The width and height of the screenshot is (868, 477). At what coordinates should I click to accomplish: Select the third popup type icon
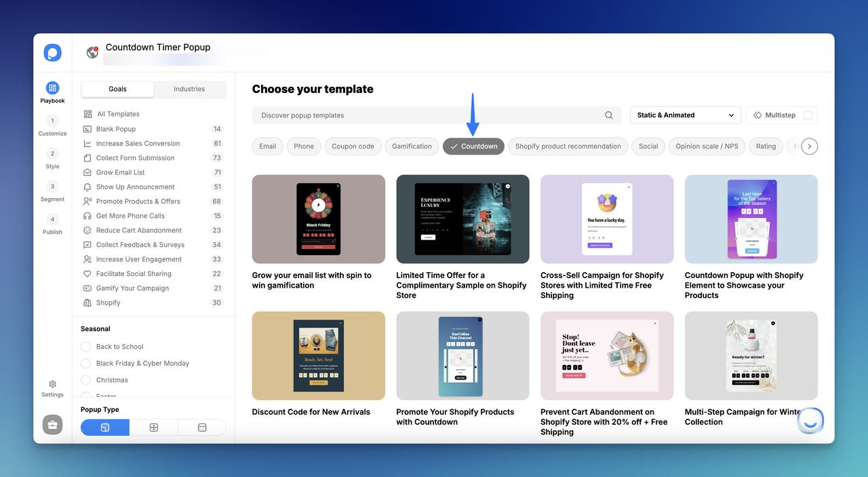pyautogui.click(x=202, y=427)
